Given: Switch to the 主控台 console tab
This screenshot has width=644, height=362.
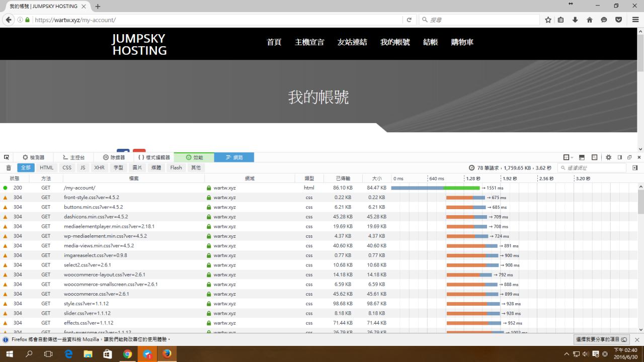Looking at the screenshot, I should [x=73, y=157].
